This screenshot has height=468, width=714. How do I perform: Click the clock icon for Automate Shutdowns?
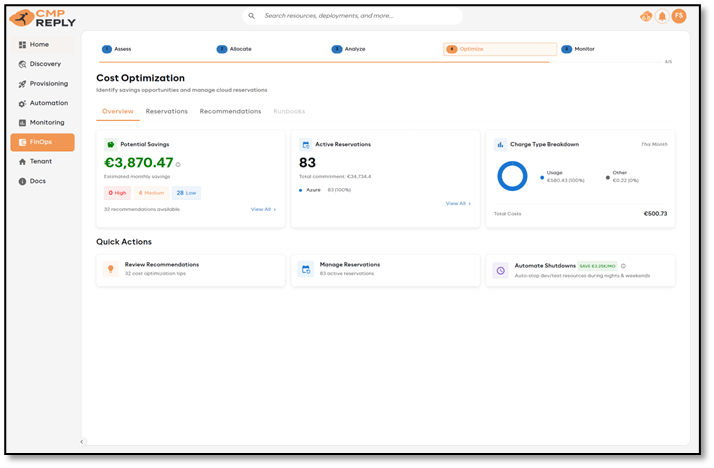click(500, 270)
